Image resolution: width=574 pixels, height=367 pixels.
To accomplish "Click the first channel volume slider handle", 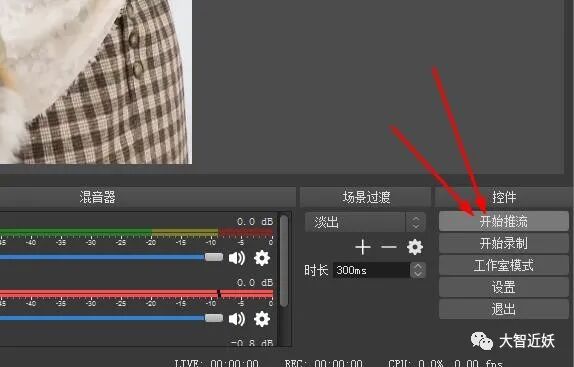I will (x=214, y=257).
